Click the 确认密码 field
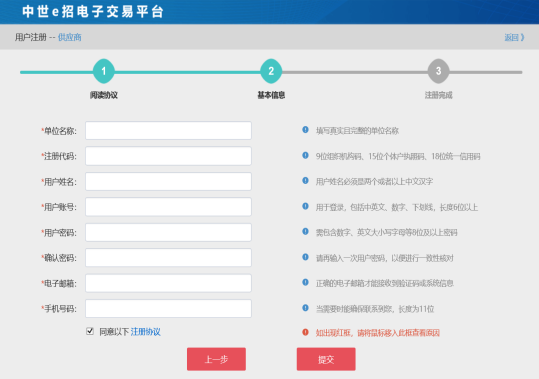Viewport: 539px width, 379px height. click(x=168, y=258)
